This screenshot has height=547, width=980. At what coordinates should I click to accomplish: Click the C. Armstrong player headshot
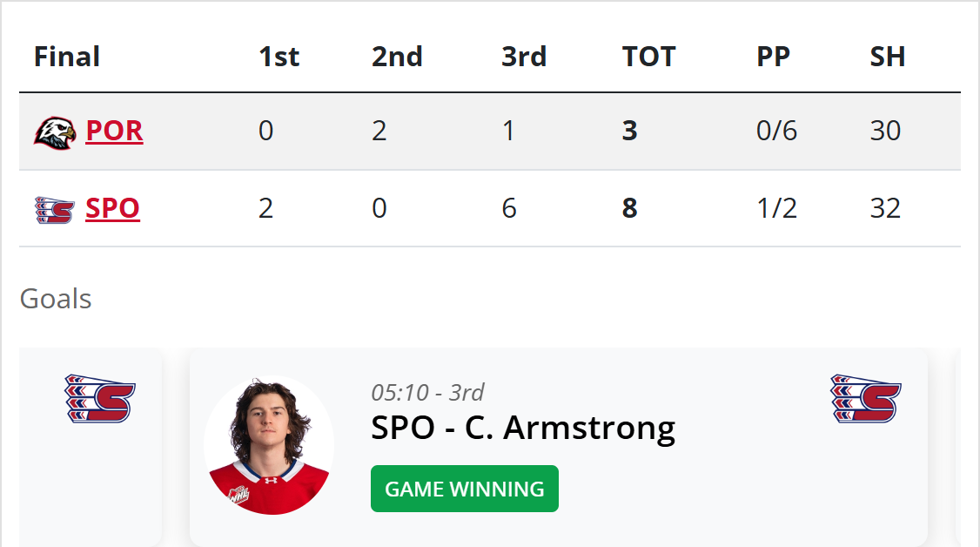click(x=269, y=445)
